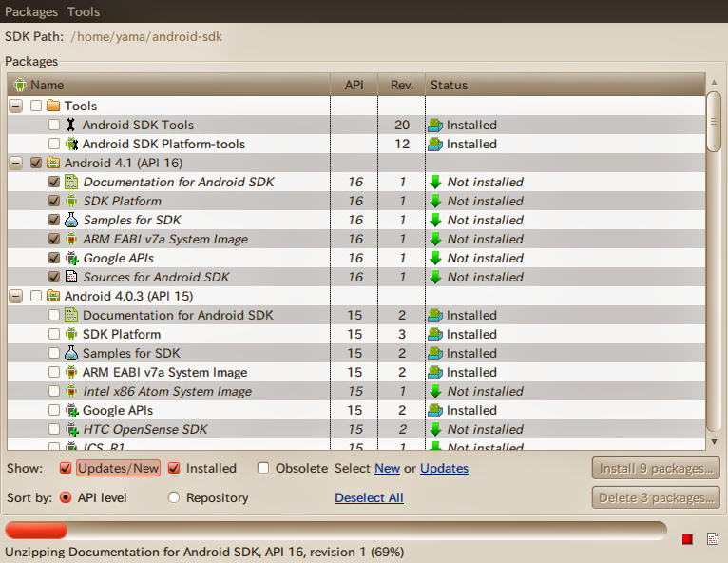Click the Documentation icon in API 16 row
This screenshot has width=728, height=563.
pos(71,182)
